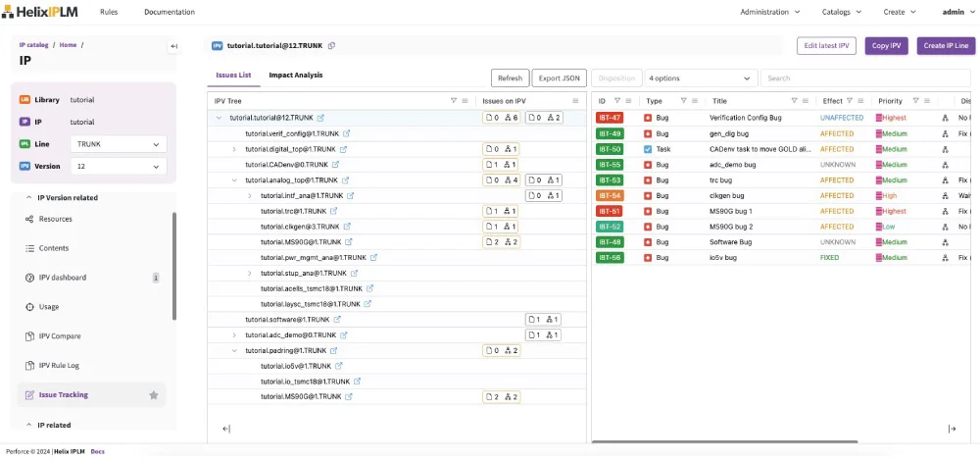The image size is (980, 461).
Task: Expand tutorial.intf_ana@1.TRUNK tree node
Action: pos(250,196)
